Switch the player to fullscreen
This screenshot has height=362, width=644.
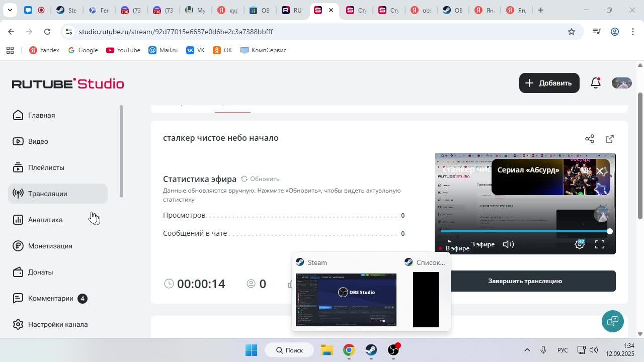point(600,244)
